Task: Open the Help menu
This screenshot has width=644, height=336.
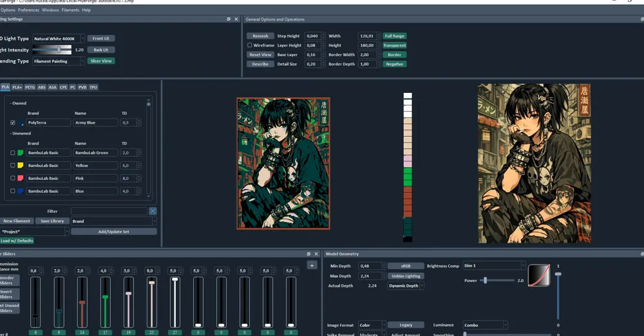Action: [x=86, y=10]
